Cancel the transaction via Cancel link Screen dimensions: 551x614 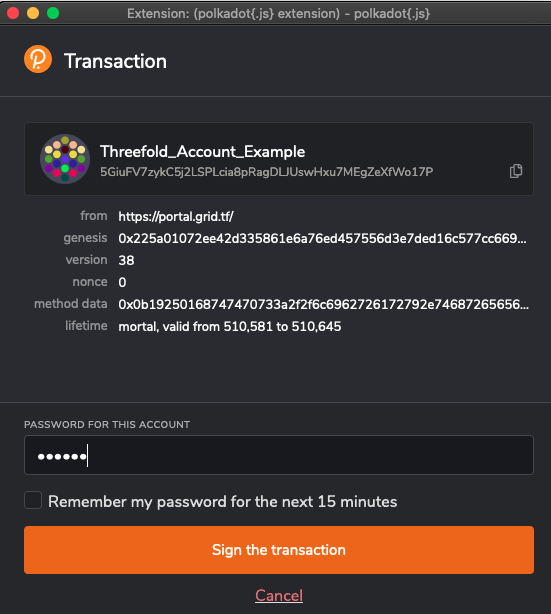click(279, 596)
